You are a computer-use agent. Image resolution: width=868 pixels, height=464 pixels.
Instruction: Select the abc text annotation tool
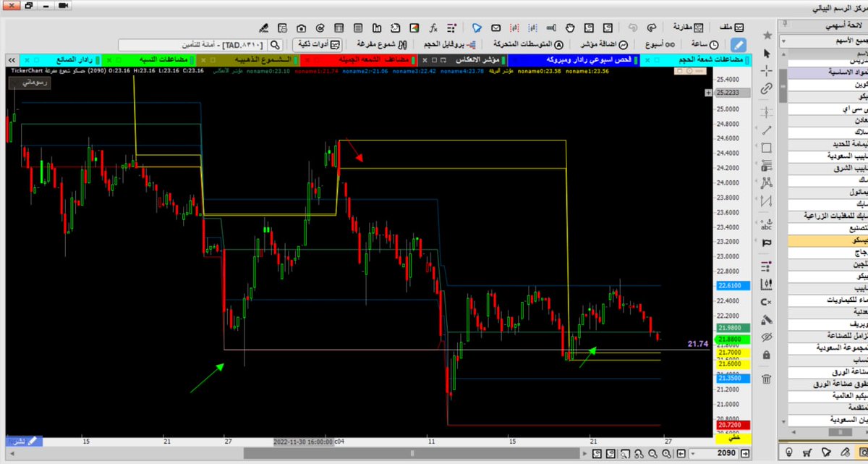pyautogui.click(x=767, y=224)
